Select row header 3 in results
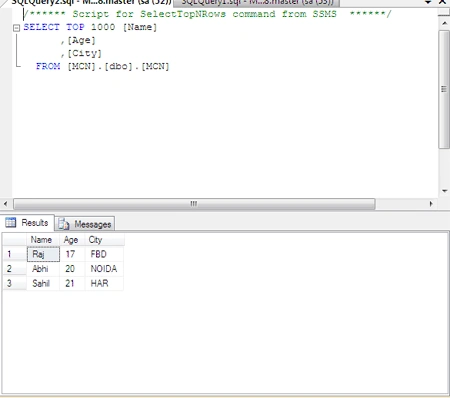The height and width of the screenshot is (398, 450). tap(15, 283)
